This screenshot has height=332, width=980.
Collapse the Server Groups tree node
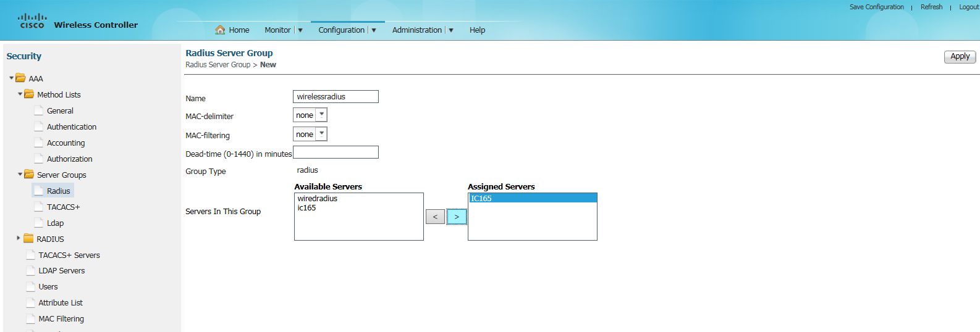coord(20,175)
